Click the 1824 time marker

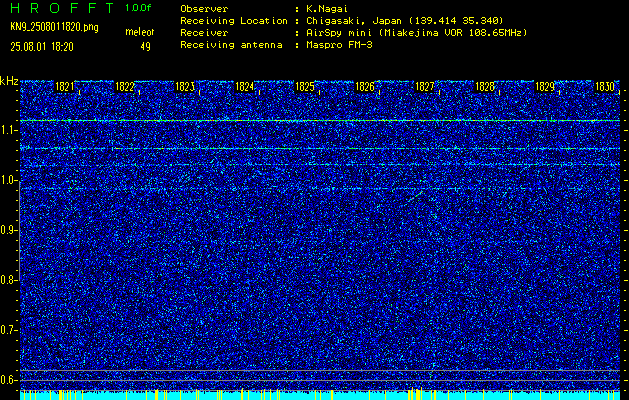[244, 87]
